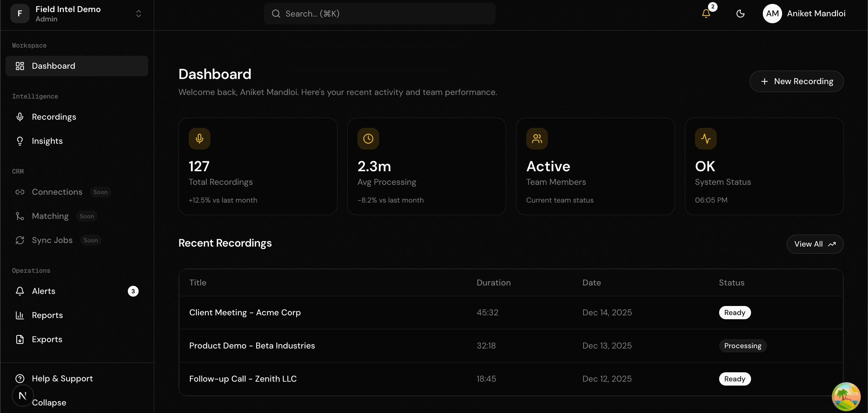Open the notifications bell icon

pyautogui.click(x=706, y=14)
